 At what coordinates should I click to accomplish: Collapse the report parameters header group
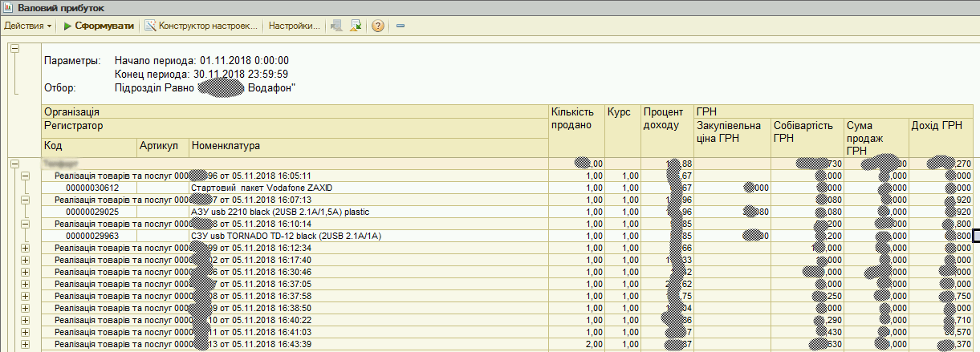(14, 48)
